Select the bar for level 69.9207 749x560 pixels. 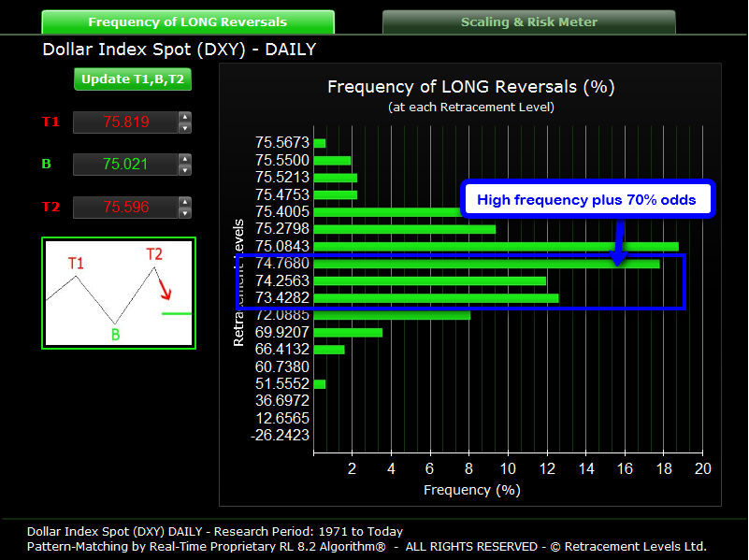[x=348, y=333]
